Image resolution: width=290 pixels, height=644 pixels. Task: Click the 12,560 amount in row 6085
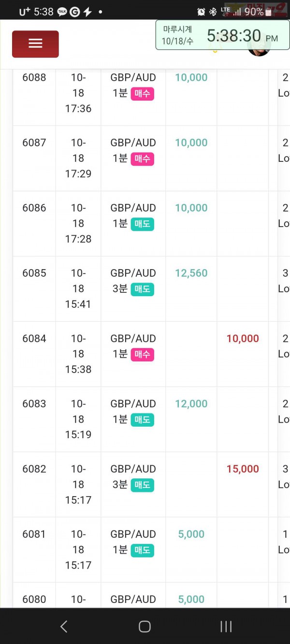click(x=191, y=273)
